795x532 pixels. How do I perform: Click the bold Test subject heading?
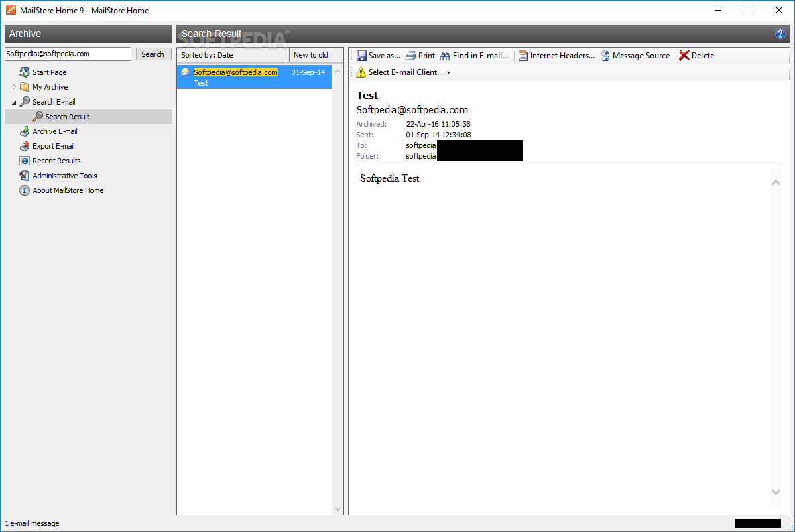click(x=367, y=96)
